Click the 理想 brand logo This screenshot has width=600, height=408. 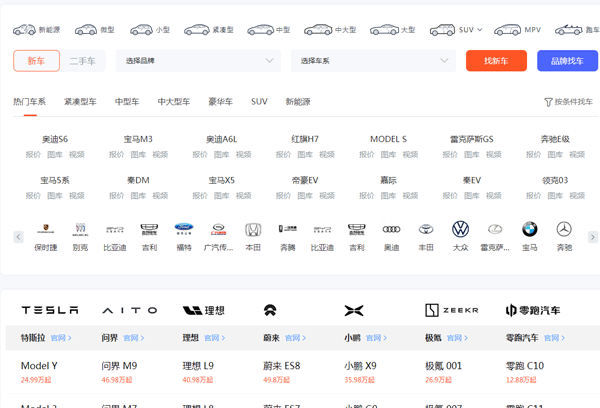click(x=204, y=310)
